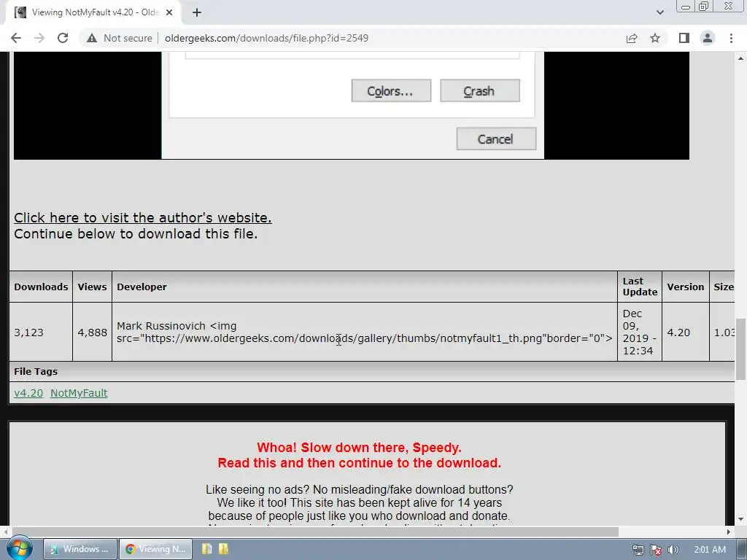Screen dimensions: 747x560
Task: Open the Action Center flag icon
Action: click(656, 550)
